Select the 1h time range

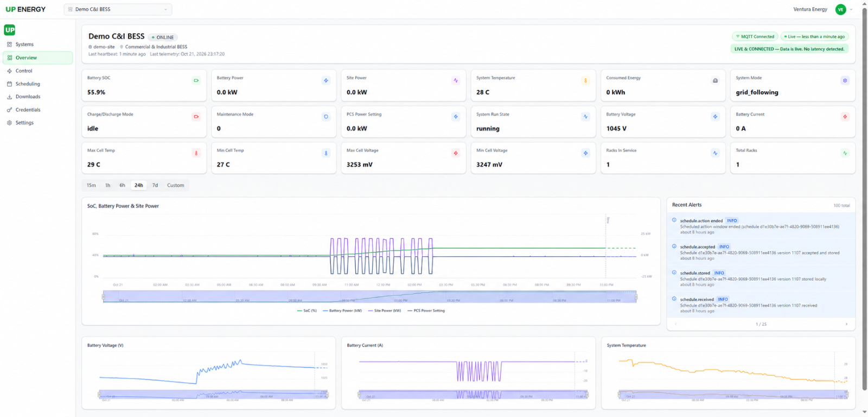[107, 185]
